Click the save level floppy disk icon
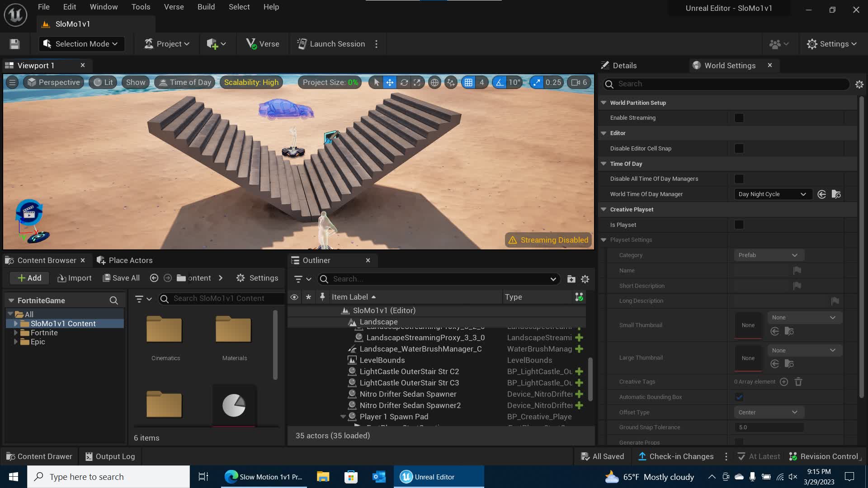 14,44
